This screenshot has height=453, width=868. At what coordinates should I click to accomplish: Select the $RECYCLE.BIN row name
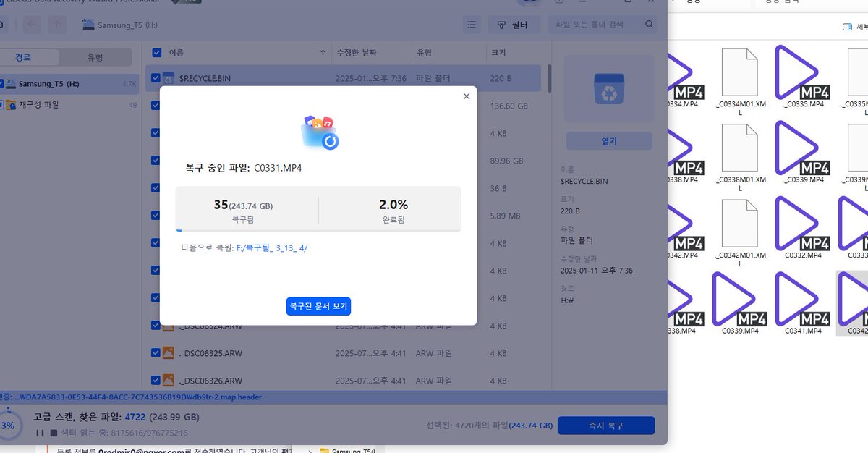(205, 78)
